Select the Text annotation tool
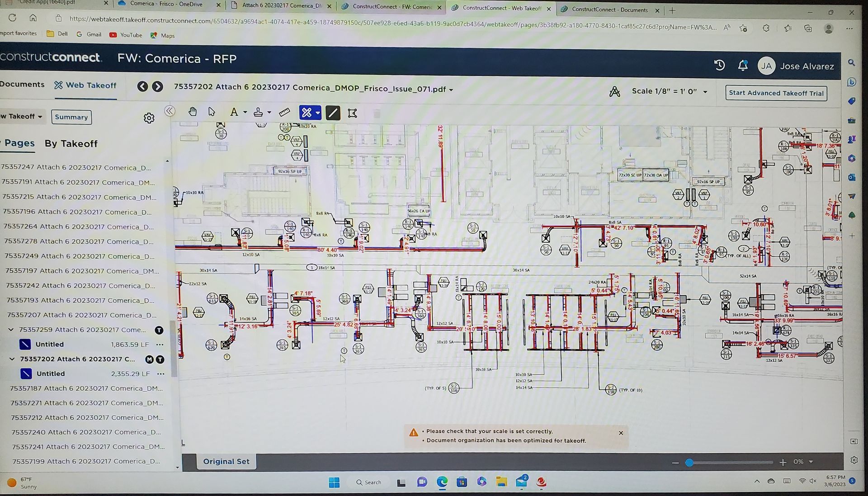Image resolution: width=868 pixels, height=496 pixels. [234, 112]
